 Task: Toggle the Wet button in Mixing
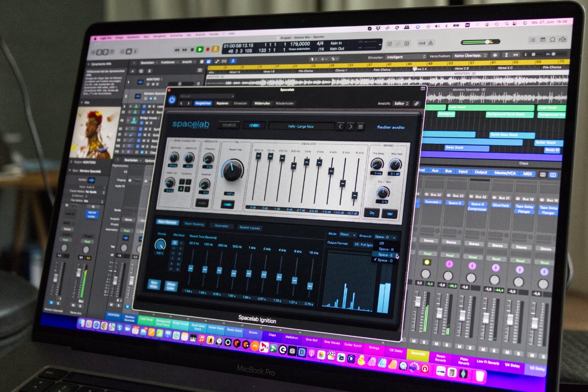pyautogui.click(x=390, y=214)
